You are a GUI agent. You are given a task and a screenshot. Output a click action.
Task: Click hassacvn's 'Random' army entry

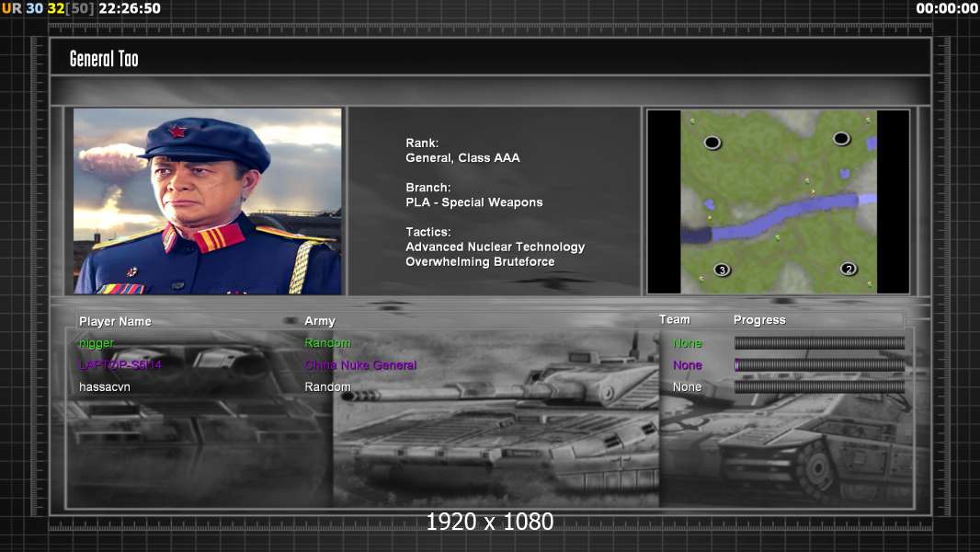(x=327, y=387)
